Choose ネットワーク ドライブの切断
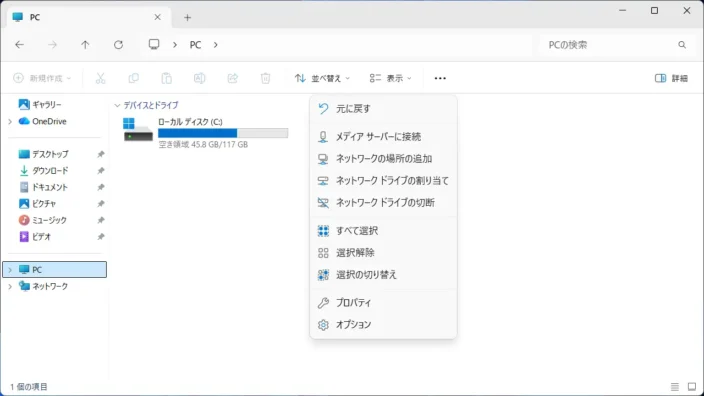 (x=383, y=202)
